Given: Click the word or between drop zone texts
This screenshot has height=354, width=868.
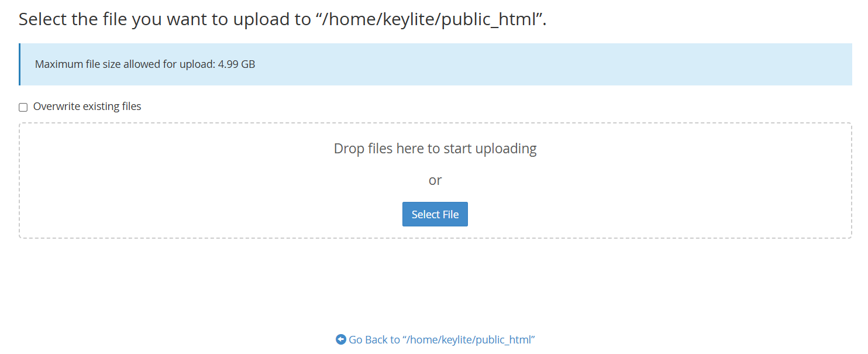Looking at the screenshot, I should [435, 180].
